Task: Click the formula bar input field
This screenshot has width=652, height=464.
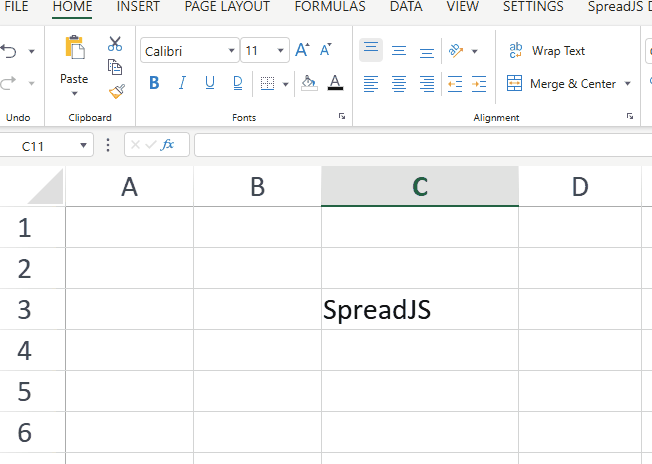Action: pos(423,145)
